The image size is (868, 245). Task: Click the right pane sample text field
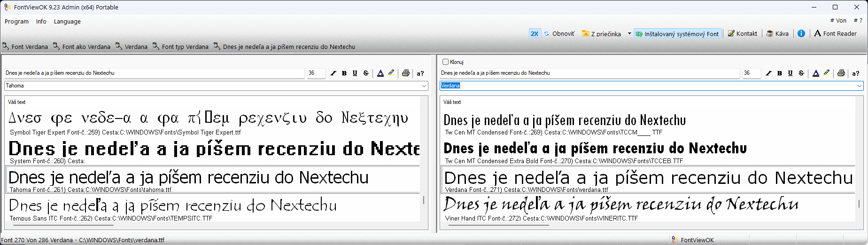click(x=589, y=73)
